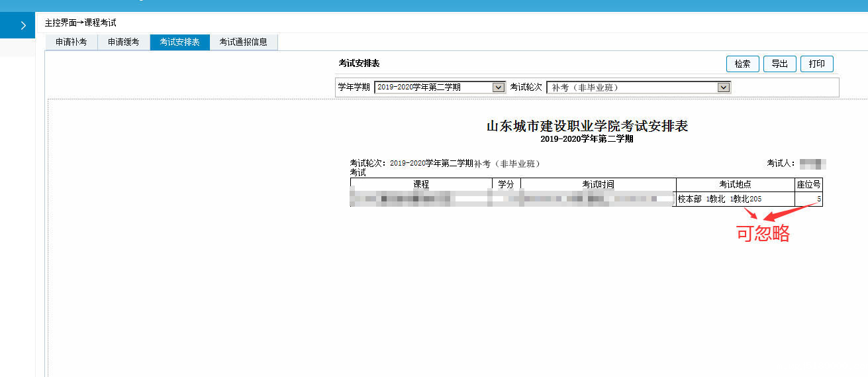868x377 pixels.
Task: Click the 座位号 column header
Action: [x=808, y=184]
